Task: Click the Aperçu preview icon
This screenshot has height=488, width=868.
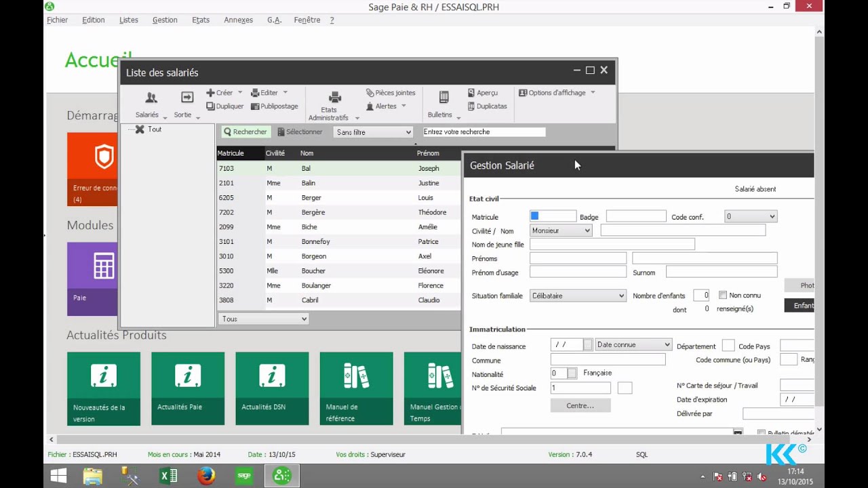Action: click(471, 93)
